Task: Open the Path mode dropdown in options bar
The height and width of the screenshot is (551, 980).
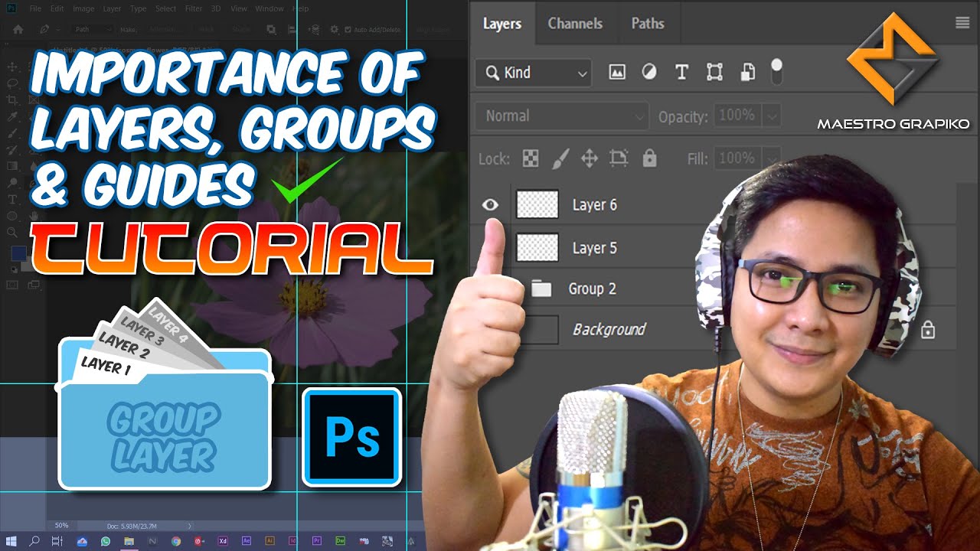Action: click(93, 29)
